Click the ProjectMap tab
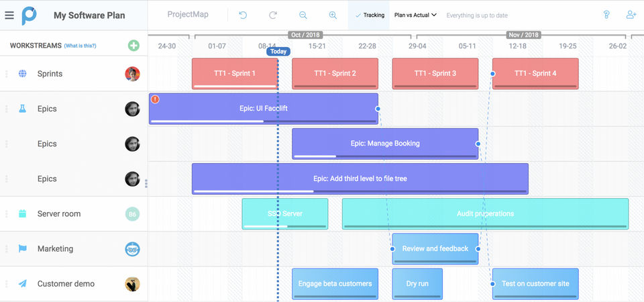Viewport: 644px width, 302px height. pyautogui.click(x=188, y=15)
